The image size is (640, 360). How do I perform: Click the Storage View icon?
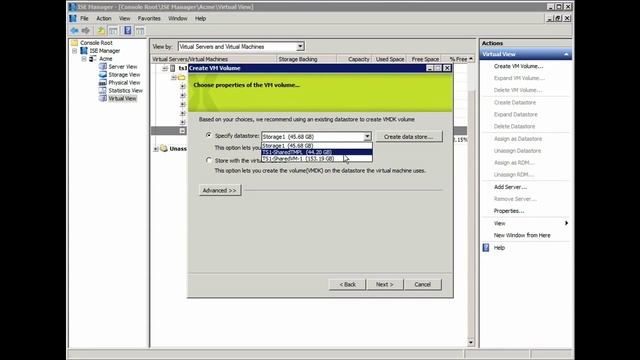point(102,75)
